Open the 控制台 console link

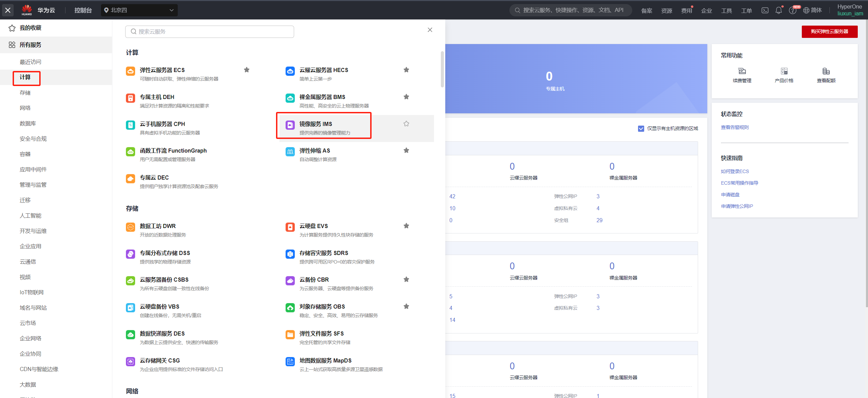click(x=83, y=10)
